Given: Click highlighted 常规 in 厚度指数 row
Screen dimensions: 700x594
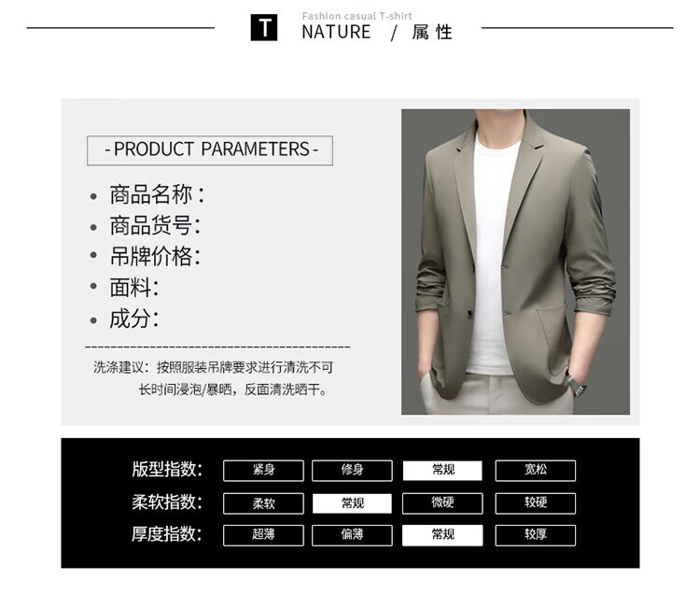Looking at the screenshot, I should click(x=442, y=535).
